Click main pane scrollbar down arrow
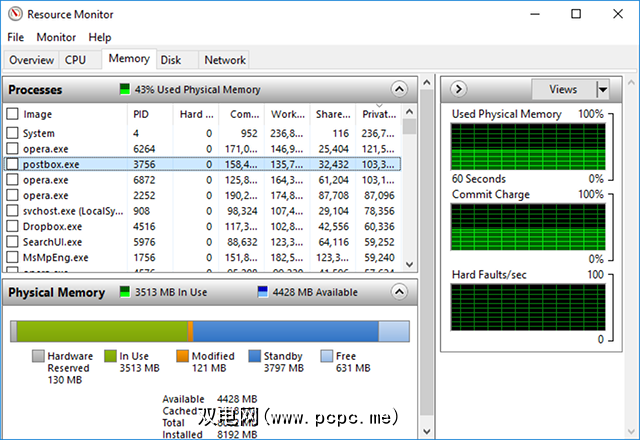 (x=427, y=431)
